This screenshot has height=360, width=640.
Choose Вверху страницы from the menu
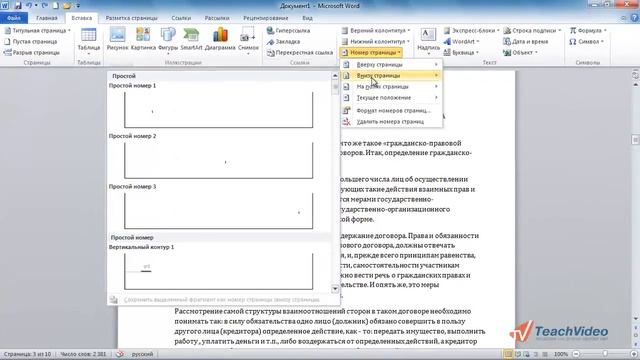391,64
